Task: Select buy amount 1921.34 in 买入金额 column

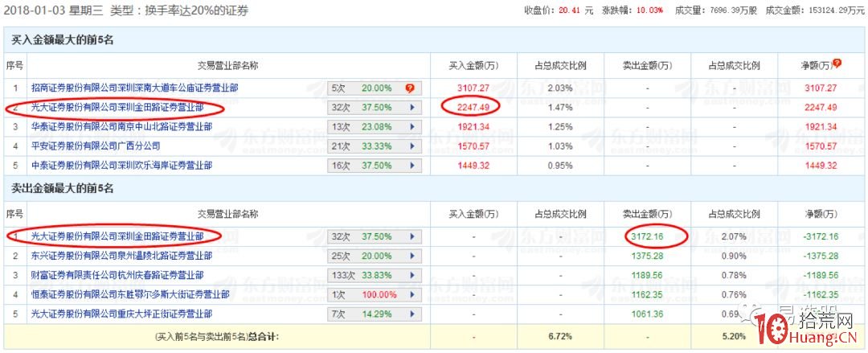Action: pos(473,126)
